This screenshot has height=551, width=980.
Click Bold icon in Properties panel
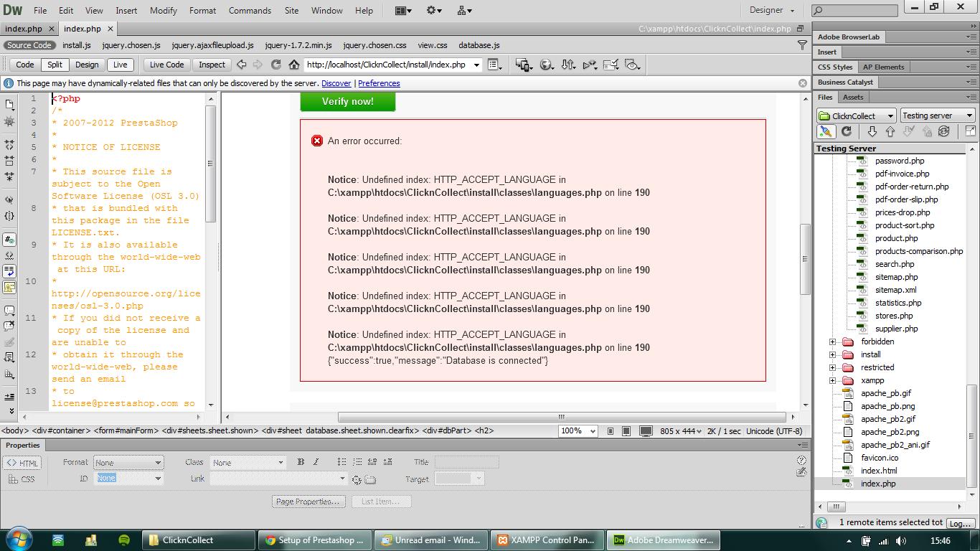point(301,462)
